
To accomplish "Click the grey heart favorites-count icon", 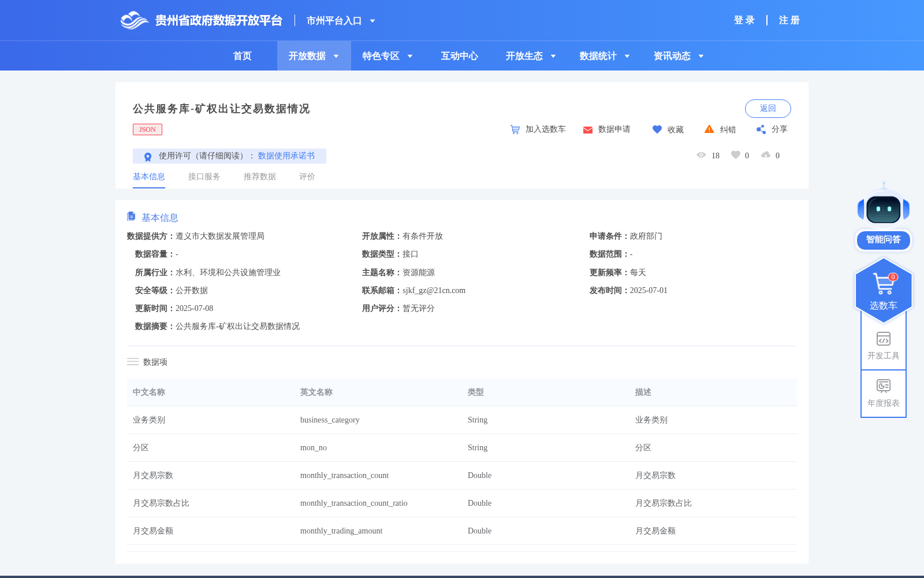I will click(736, 155).
